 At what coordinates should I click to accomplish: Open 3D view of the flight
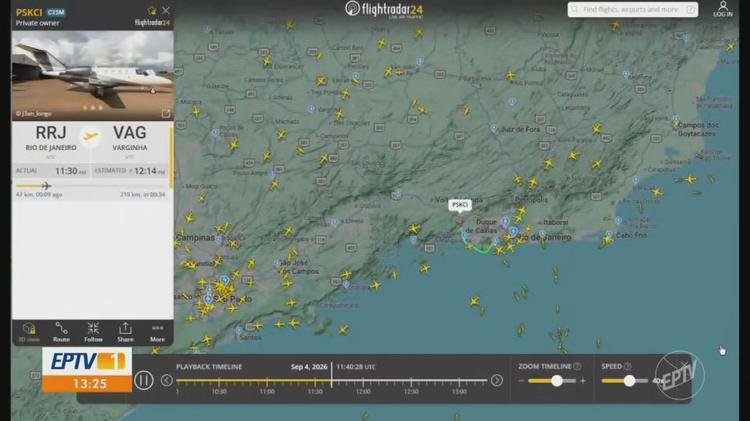(x=29, y=332)
